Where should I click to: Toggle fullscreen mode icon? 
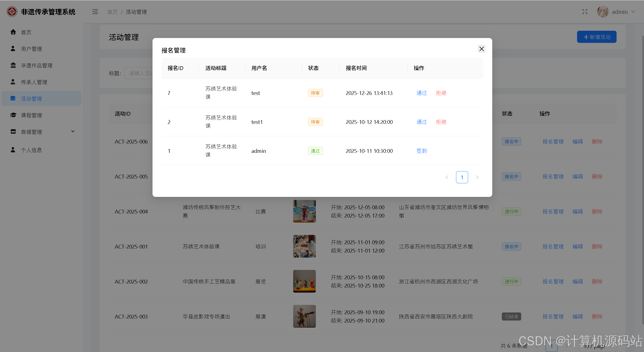[585, 12]
